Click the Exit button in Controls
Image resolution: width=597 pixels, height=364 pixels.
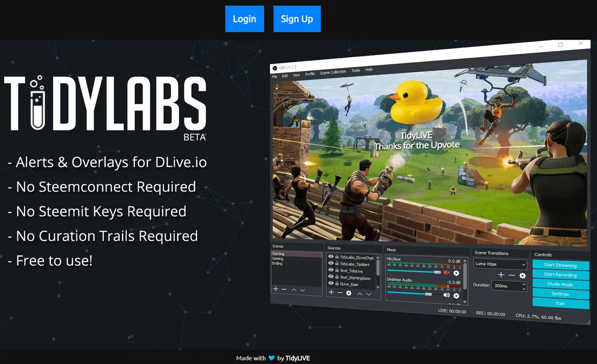point(560,304)
